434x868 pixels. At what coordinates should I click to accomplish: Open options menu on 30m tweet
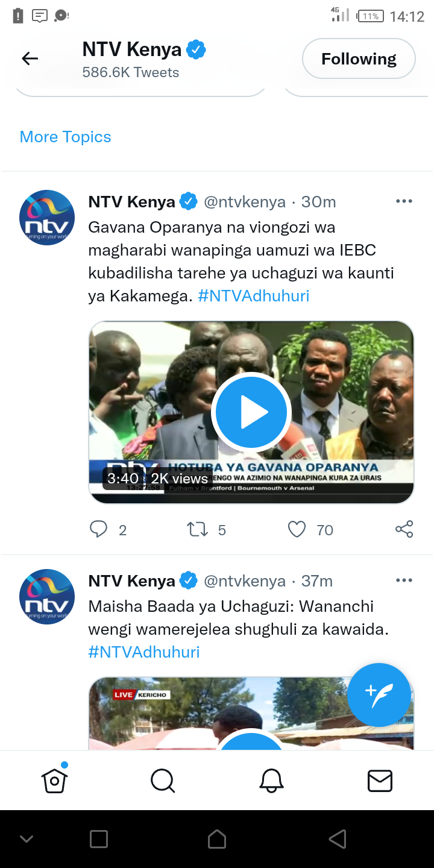(404, 201)
